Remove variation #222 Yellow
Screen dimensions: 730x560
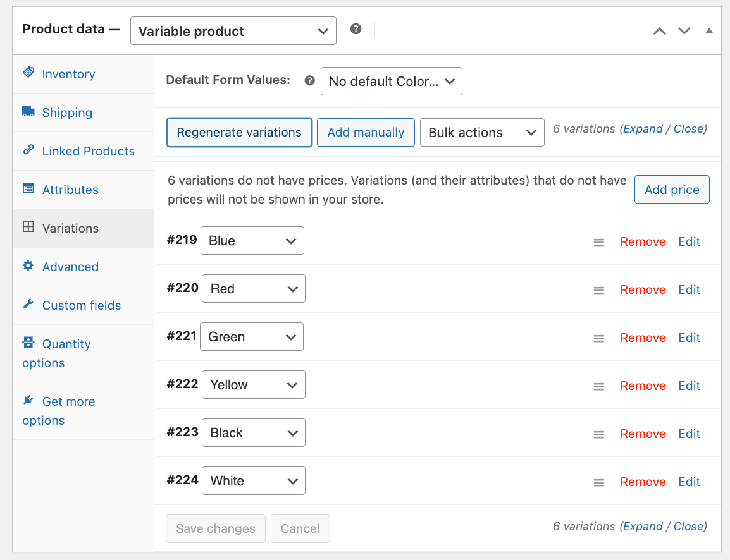pos(643,386)
